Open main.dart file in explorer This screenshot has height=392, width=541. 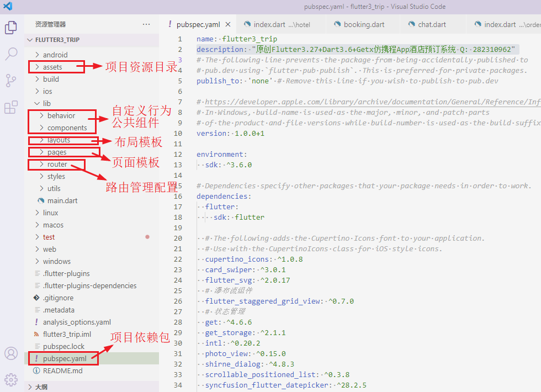tap(62, 200)
